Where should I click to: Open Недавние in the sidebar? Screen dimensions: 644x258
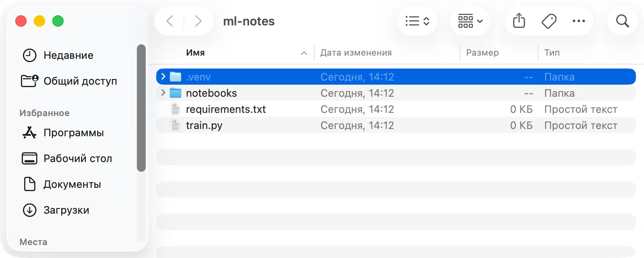[68, 55]
